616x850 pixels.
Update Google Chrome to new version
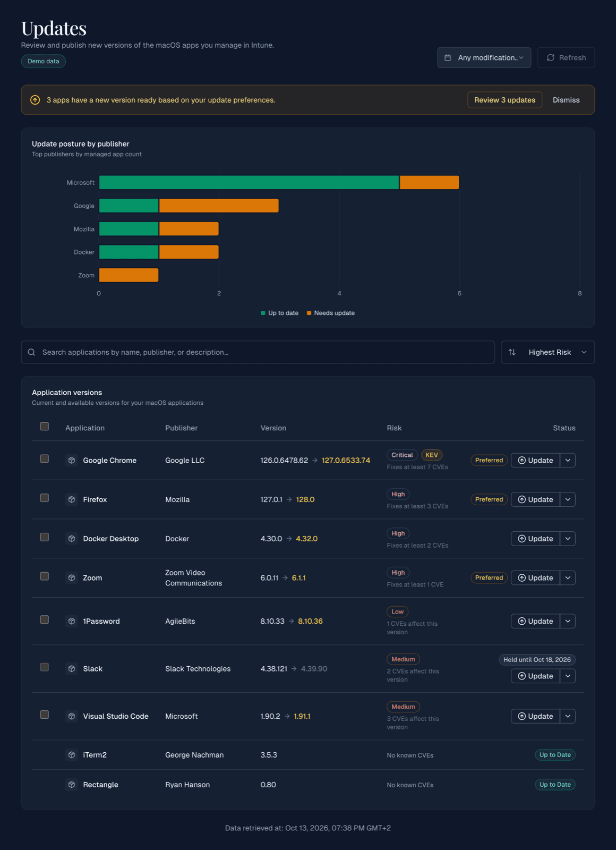tap(535, 460)
